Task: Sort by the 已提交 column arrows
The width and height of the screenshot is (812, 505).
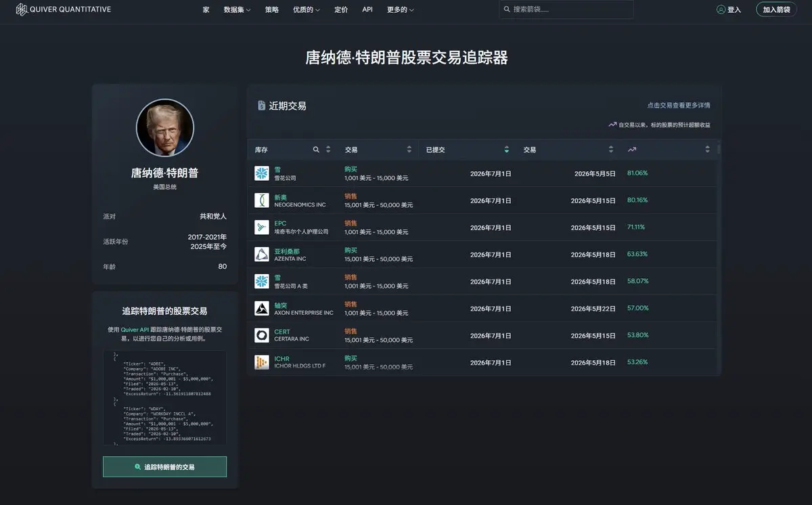Action: pyautogui.click(x=507, y=150)
